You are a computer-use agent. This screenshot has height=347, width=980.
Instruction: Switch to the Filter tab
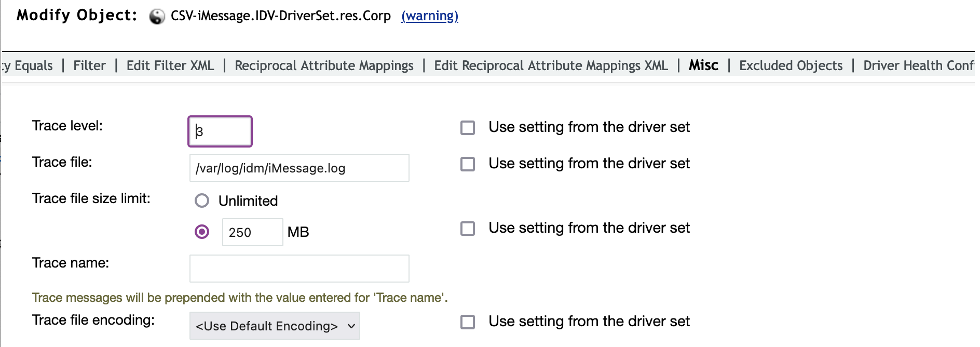pos(89,65)
